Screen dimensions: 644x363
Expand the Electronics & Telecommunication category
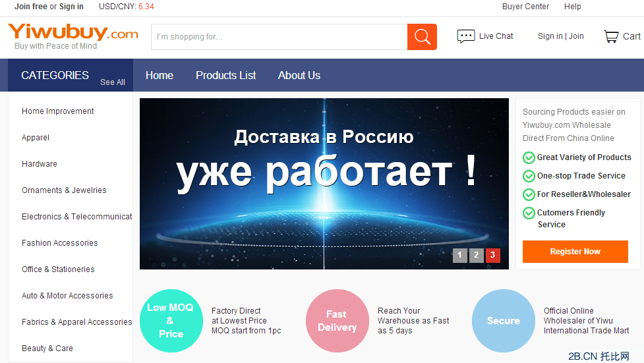(76, 217)
